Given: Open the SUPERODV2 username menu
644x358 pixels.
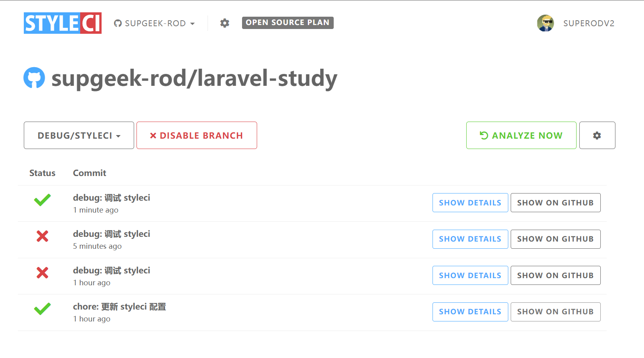Looking at the screenshot, I should (x=588, y=23).
